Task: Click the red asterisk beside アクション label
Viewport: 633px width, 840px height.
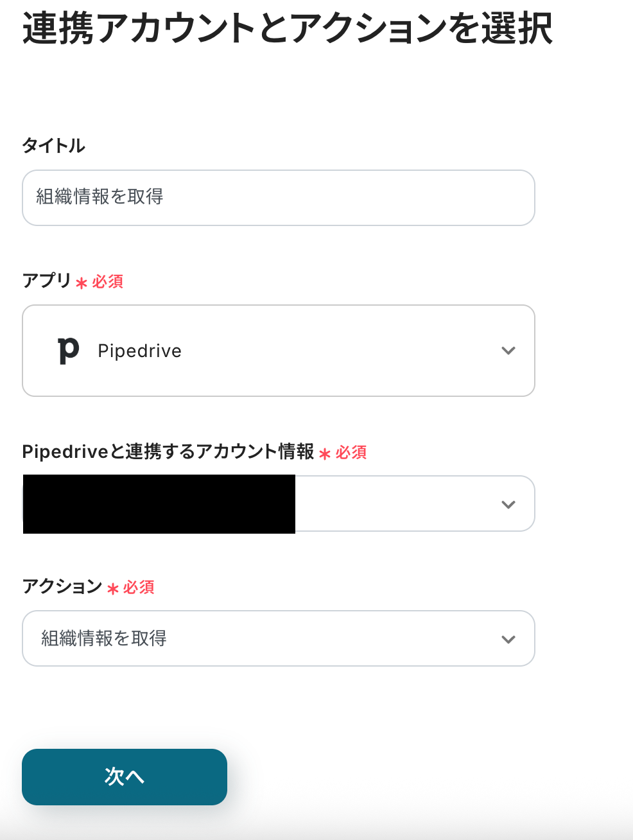Action: (x=113, y=588)
